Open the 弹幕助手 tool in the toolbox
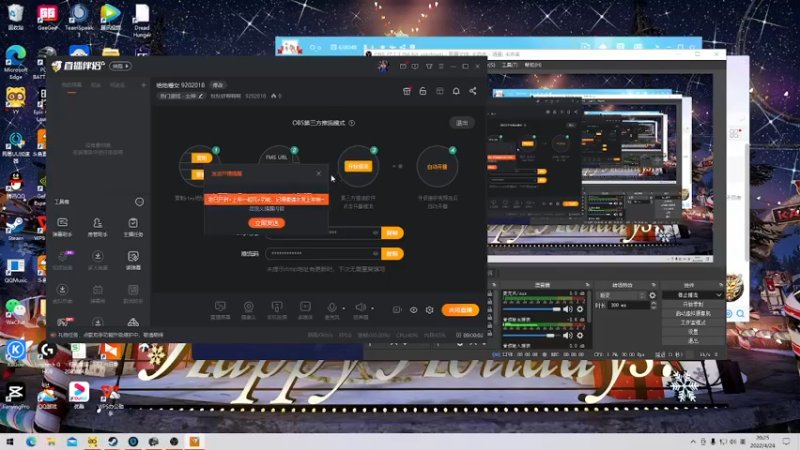The width and height of the screenshot is (800, 450). point(62,227)
